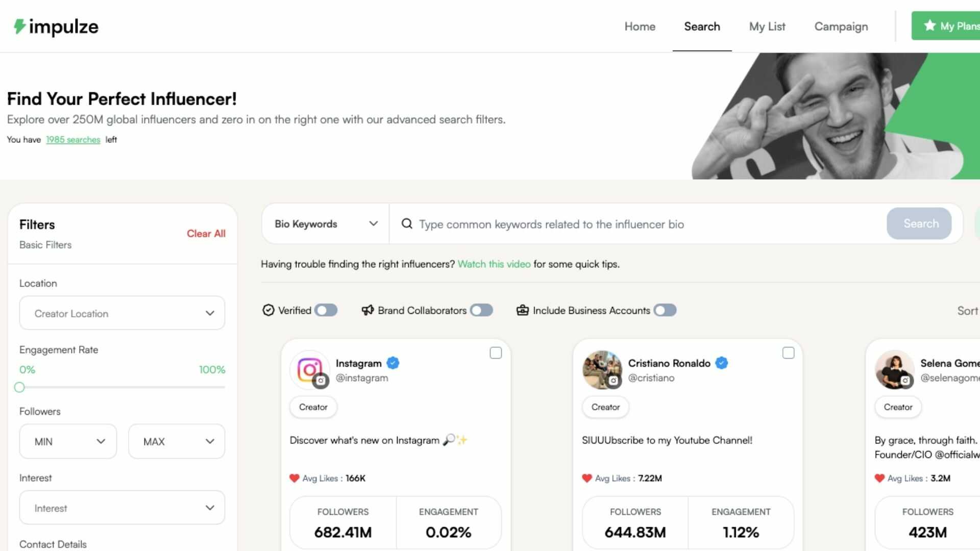Viewport: 980px width, 551px height.
Task: Open the Watch this video link
Action: coord(494,264)
